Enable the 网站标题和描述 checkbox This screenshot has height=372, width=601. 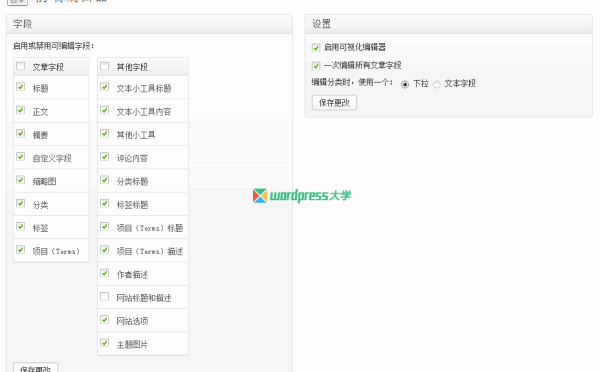(105, 297)
